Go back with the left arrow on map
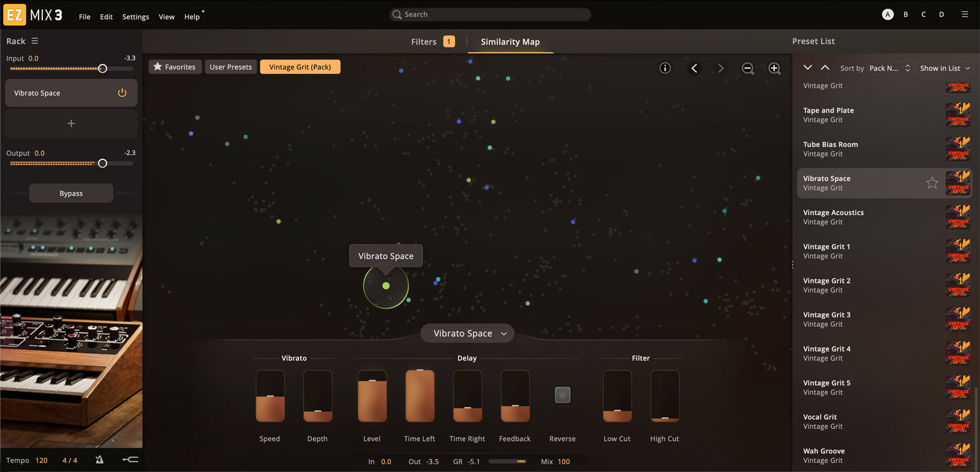980x472 pixels. click(694, 68)
